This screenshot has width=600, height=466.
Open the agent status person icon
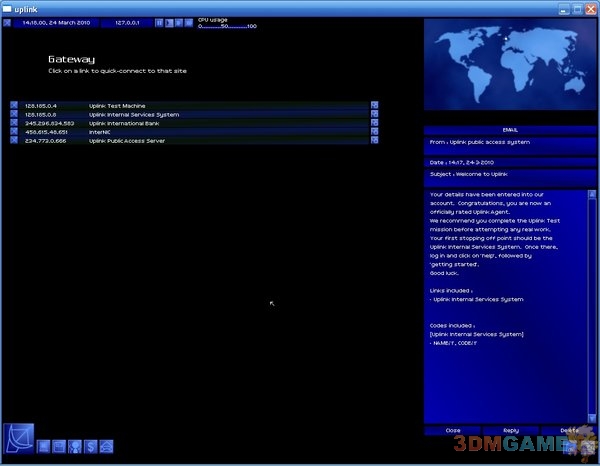pos(75,446)
